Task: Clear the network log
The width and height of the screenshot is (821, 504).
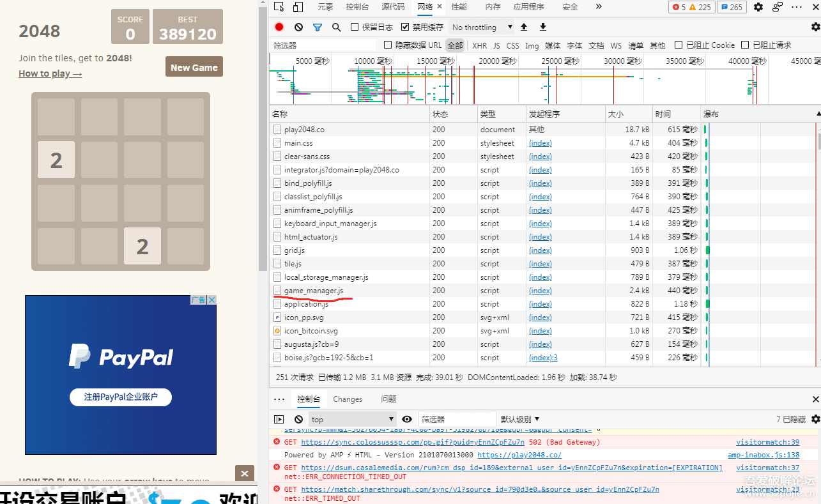Action: tap(298, 27)
